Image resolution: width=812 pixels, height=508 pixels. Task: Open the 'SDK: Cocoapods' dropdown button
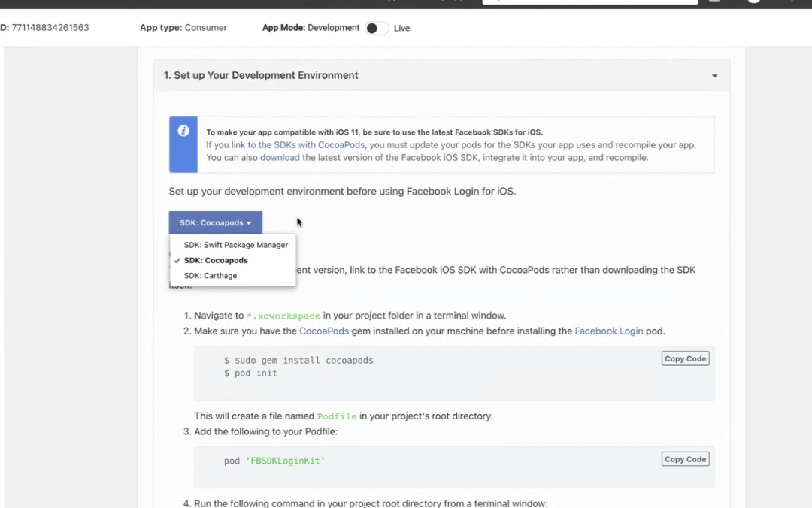(216, 223)
